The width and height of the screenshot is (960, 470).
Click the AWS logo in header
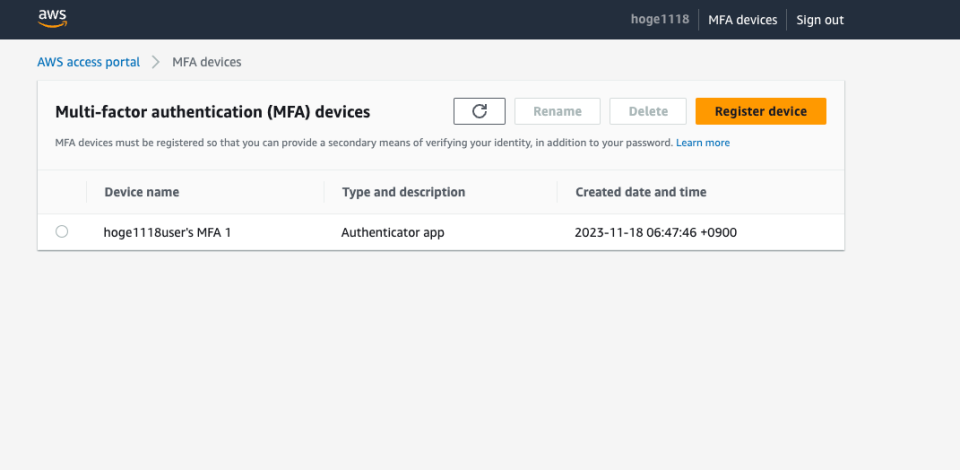[x=52, y=19]
